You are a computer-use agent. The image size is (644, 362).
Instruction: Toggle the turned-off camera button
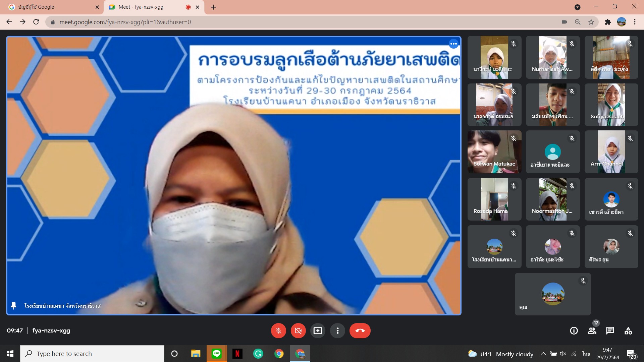pos(298,331)
